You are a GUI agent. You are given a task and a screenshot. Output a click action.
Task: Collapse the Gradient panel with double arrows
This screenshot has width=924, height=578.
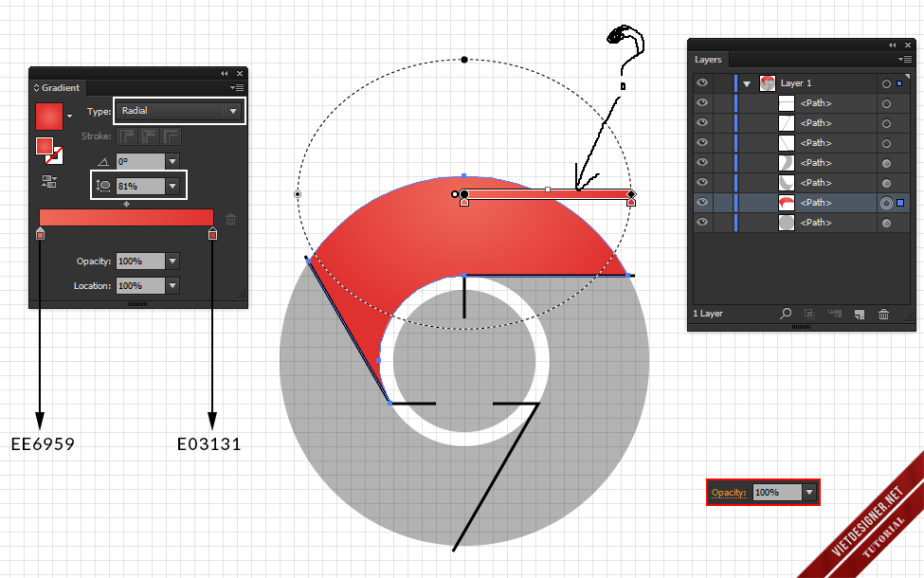coord(225,74)
